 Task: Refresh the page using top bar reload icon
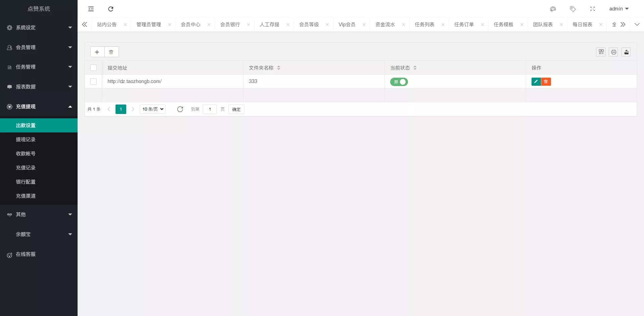[111, 9]
